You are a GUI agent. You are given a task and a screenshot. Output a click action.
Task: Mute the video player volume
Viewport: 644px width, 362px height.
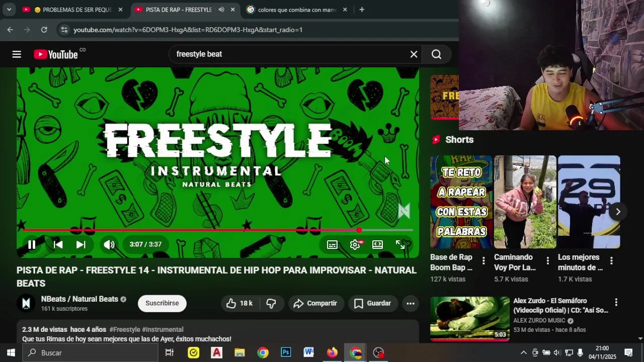[109, 245]
